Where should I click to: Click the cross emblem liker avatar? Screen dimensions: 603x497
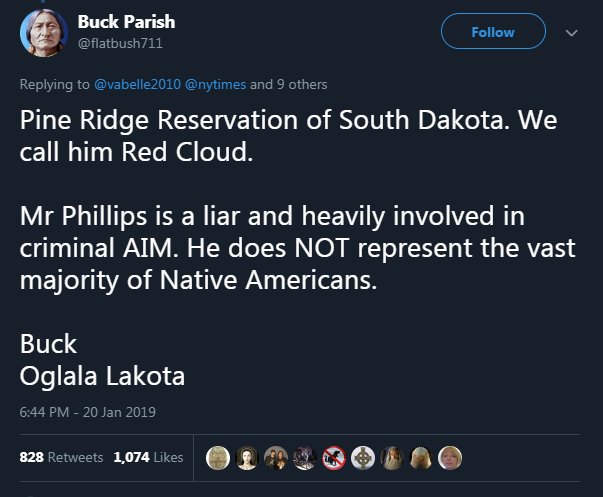[363, 457]
